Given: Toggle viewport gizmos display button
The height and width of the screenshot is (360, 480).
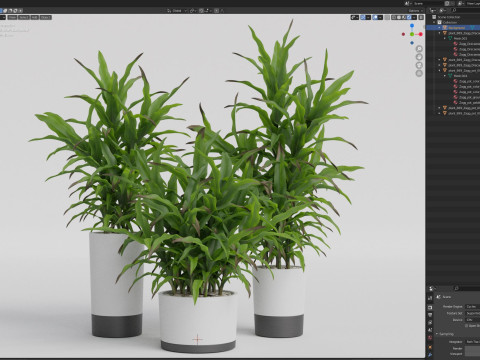Looking at the screenshot, I should [363, 17].
